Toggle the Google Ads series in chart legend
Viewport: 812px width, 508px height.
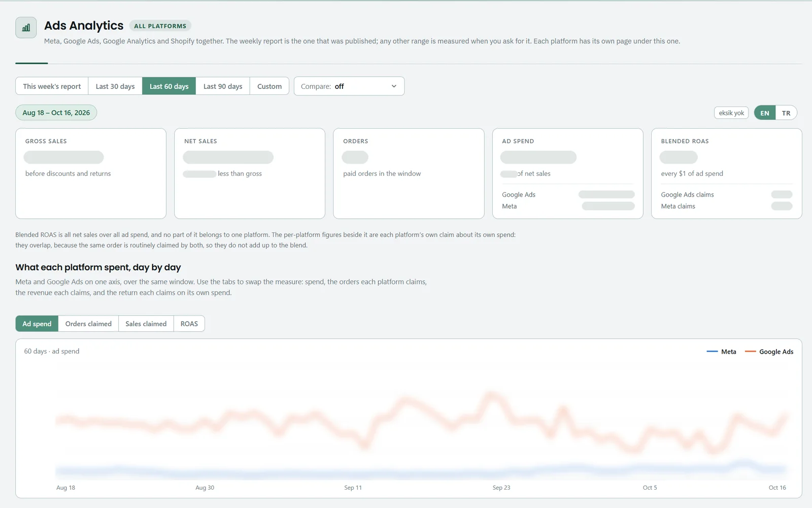pyautogui.click(x=769, y=352)
